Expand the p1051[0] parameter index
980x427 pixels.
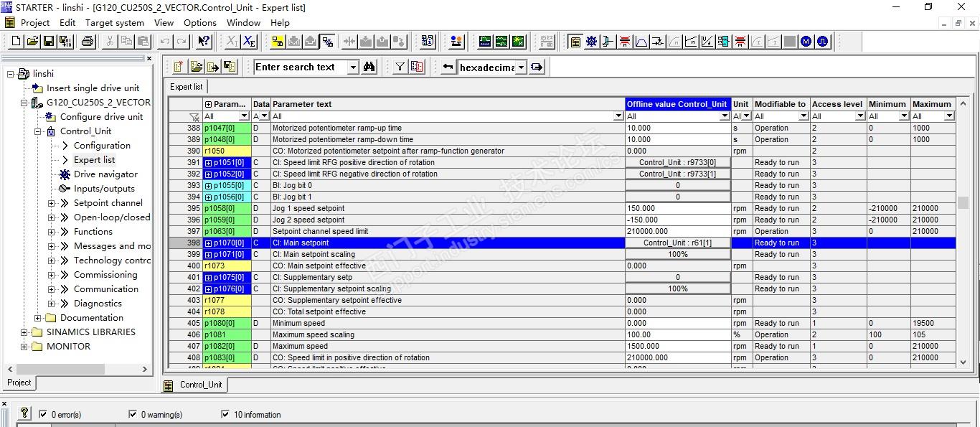click(x=209, y=163)
